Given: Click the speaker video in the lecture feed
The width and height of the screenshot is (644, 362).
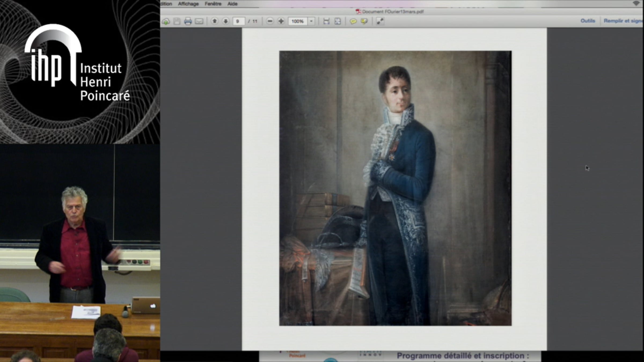Looking at the screenshot, I should [80, 253].
